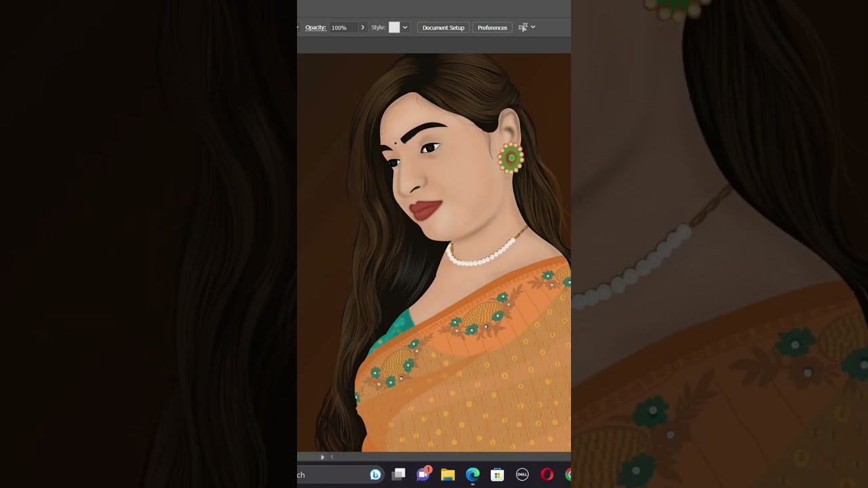
Task: Click the status bar play arrow
Action: [x=323, y=457]
